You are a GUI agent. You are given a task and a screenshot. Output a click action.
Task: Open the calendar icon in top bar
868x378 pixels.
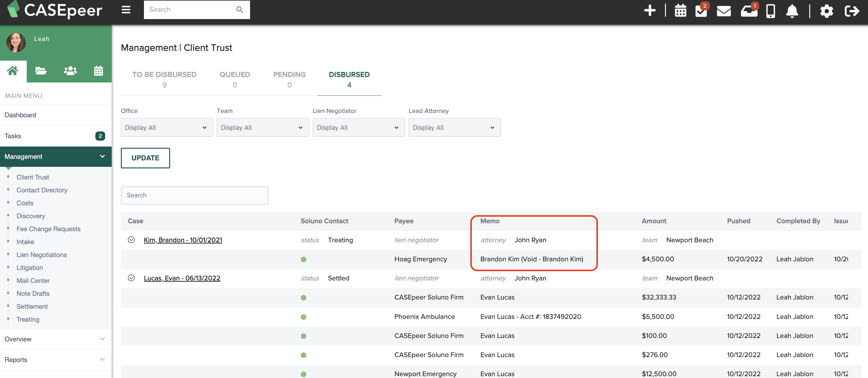tap(680, 10)
